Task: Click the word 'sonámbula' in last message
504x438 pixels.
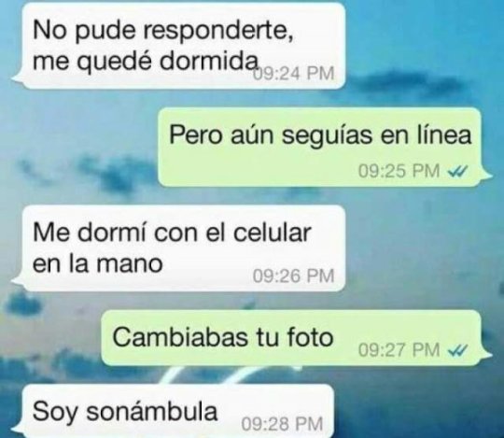Action: [x=152, y=411]
